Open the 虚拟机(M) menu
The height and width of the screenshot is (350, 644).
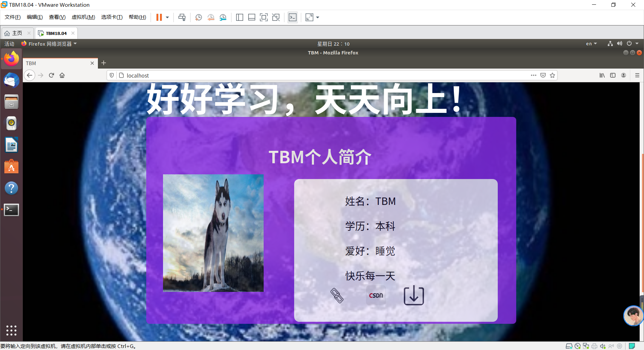pyautogui.click(x=84, y=17)
